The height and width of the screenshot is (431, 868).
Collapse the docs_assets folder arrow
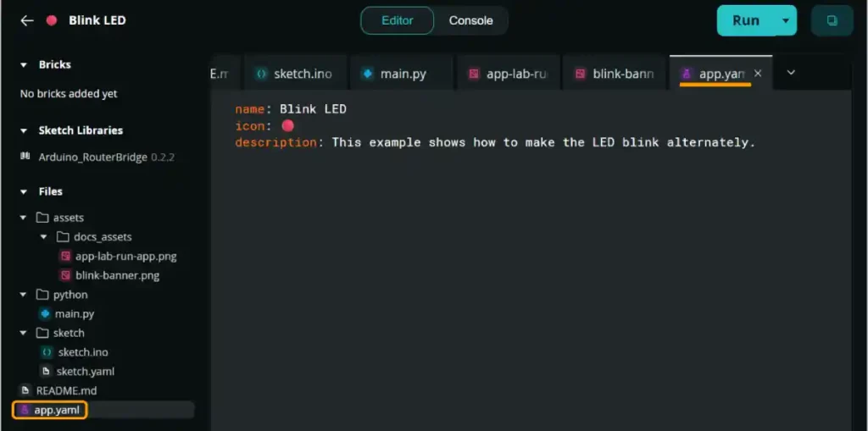pyautogui.click(x=44, y=237)
